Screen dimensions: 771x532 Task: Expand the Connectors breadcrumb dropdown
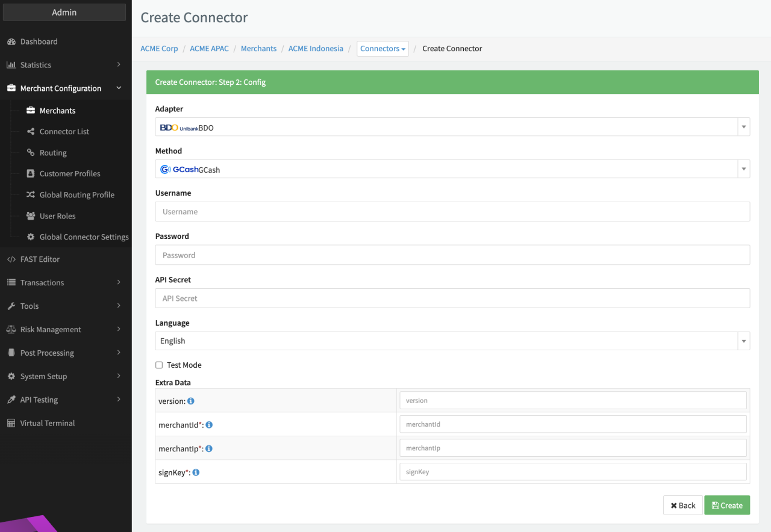[x=382, y=49]
